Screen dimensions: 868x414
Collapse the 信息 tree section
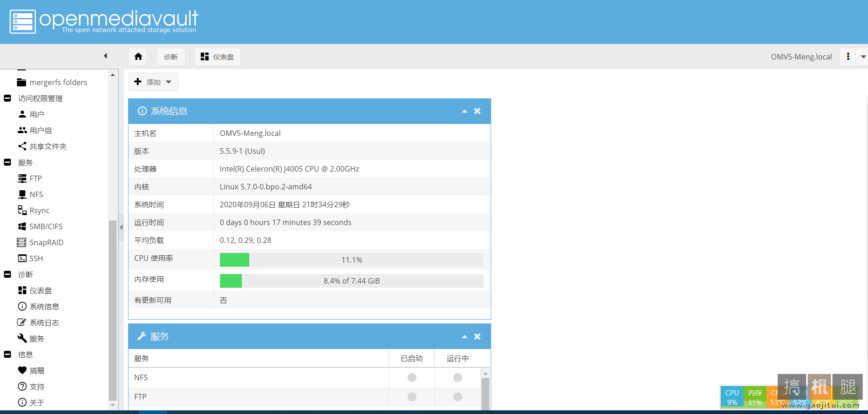(7, 355)
